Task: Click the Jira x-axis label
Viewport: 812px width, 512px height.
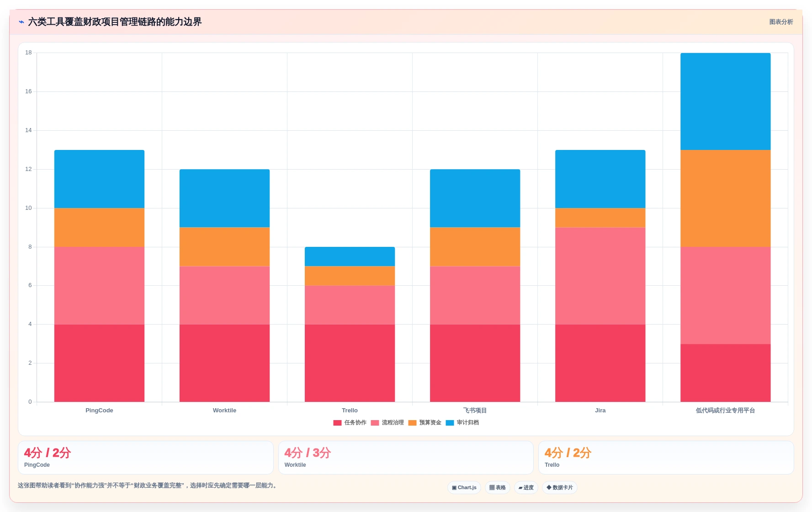Action: pos(600,411)
